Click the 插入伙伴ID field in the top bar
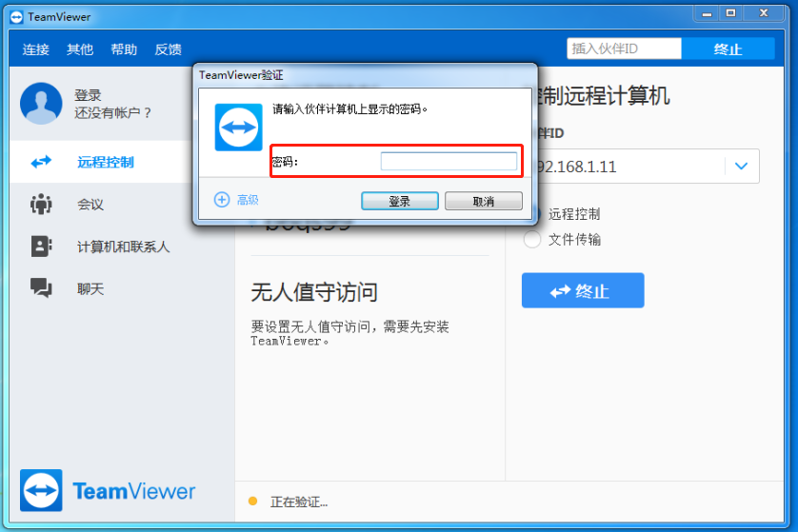 click(x=624, y=49)
